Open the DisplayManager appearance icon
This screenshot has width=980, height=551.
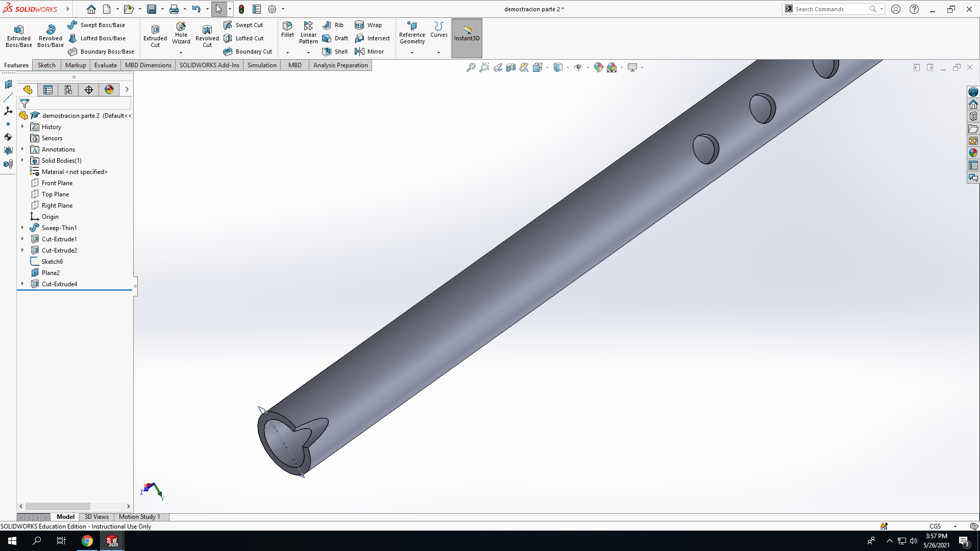(109, 90)
